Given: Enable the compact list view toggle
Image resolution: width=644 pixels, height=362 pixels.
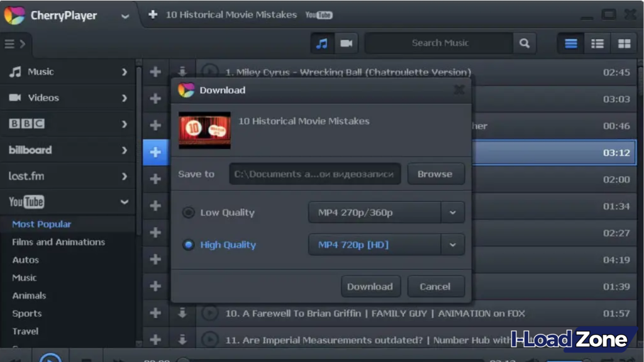Looking at the screenshot, I should tap(570, 43).
